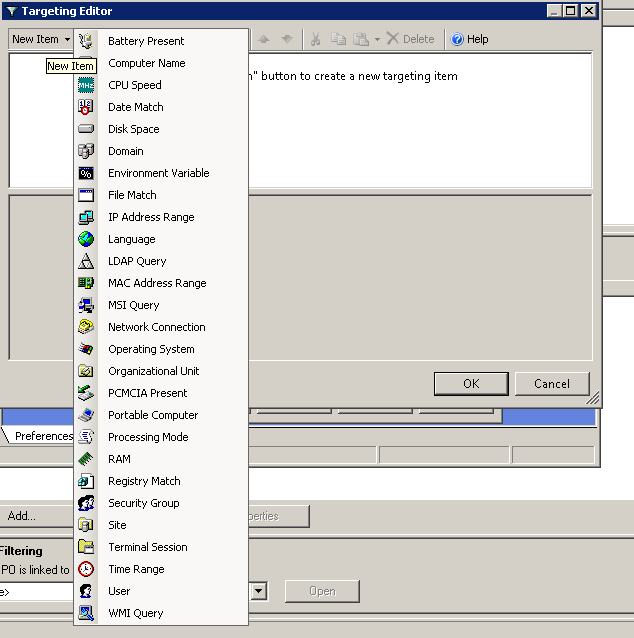Click the Move Down arrow in toolbar
Image resolution: width=634 pixels, height=638 pixels.
[287, 39]
